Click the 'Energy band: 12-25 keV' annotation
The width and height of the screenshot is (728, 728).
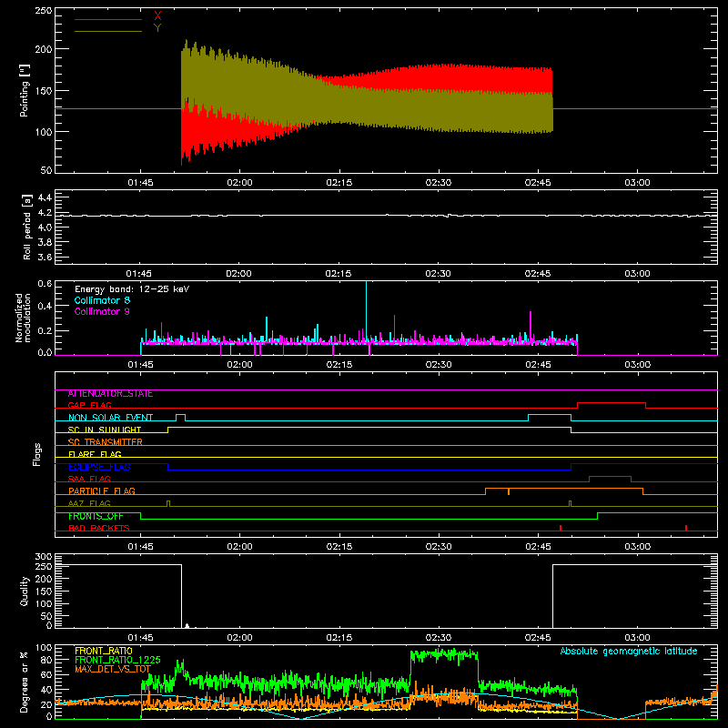(x=132, y=289)
